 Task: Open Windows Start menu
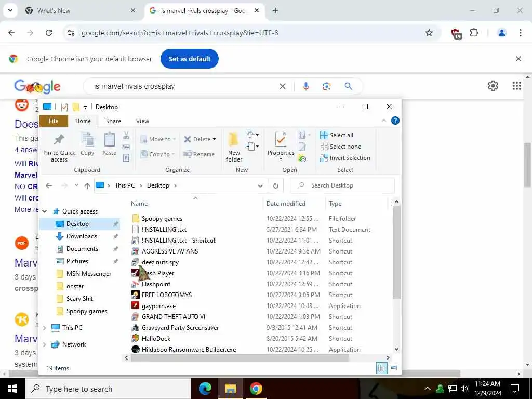coord(12,389)
